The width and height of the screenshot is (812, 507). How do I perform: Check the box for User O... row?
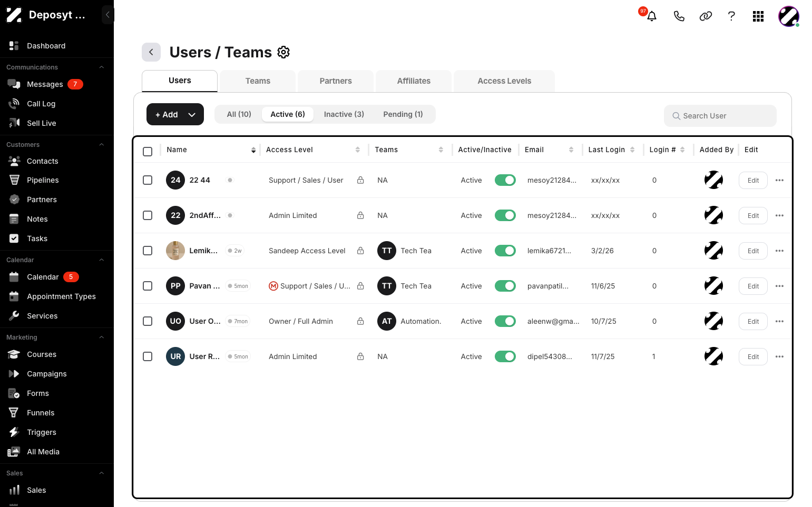[148, 321]
